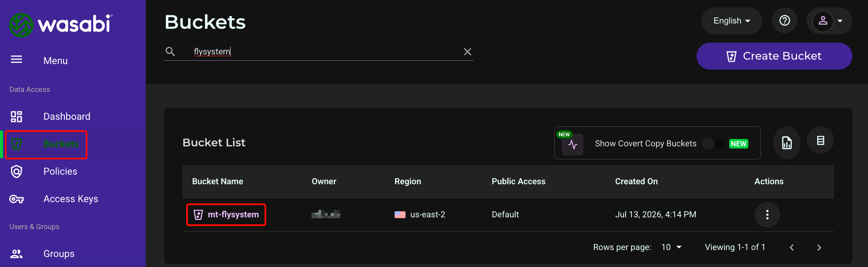Click Viewing 1-1 of 1 text
Image resolution: width=868 pixels, height=267 pixels.
coord(735,247)
